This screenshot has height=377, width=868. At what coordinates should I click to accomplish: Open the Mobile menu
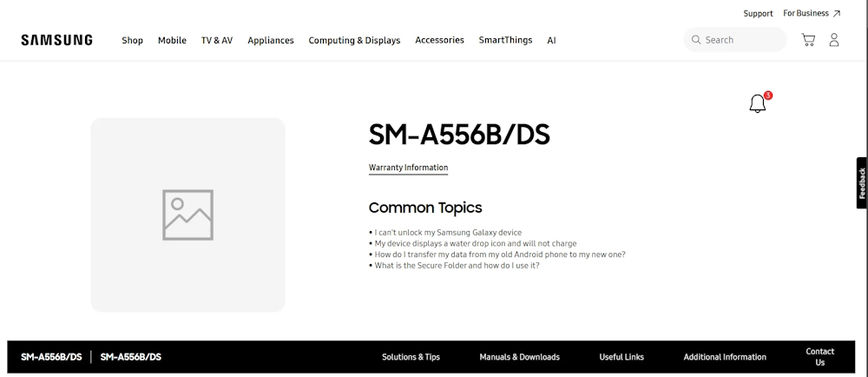pyautogui.click(x=172, y=41)
